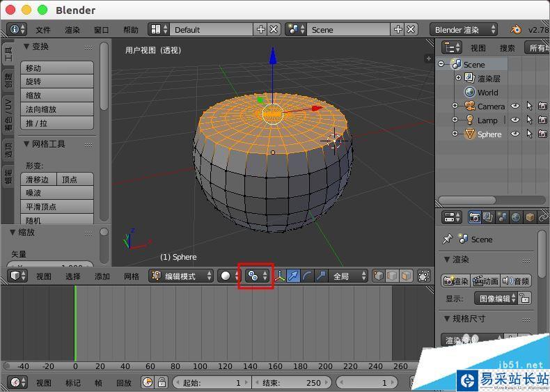Switch to face select mode
This screenshot has width=550, height=392.
click(406, 276)
